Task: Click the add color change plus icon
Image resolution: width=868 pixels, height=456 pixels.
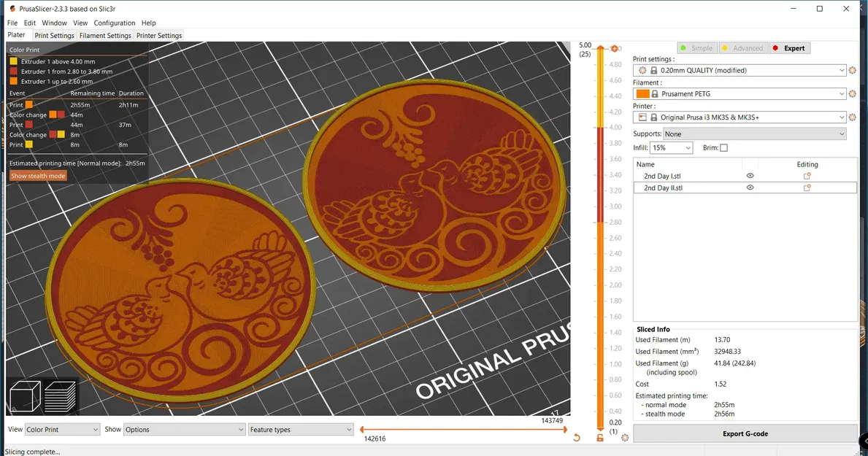Action: point(614,49)
